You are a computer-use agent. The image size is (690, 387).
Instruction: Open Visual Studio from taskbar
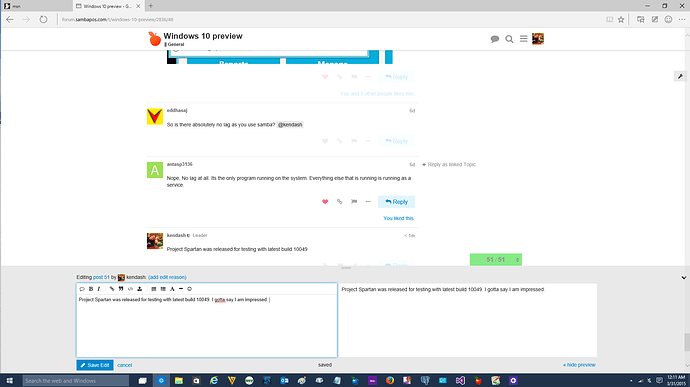tap(460, 380)
